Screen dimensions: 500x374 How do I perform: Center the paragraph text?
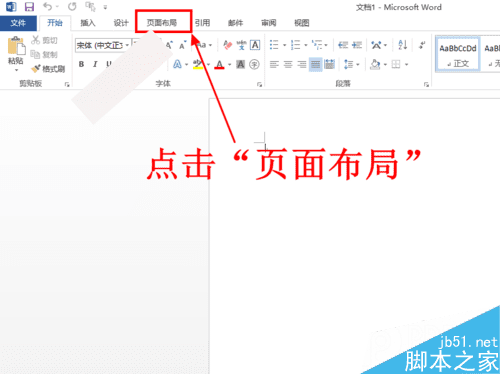tap(288, 64)
